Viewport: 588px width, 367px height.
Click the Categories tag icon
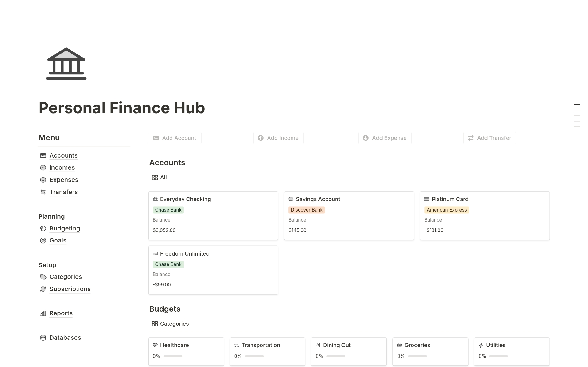coord(43,277)
